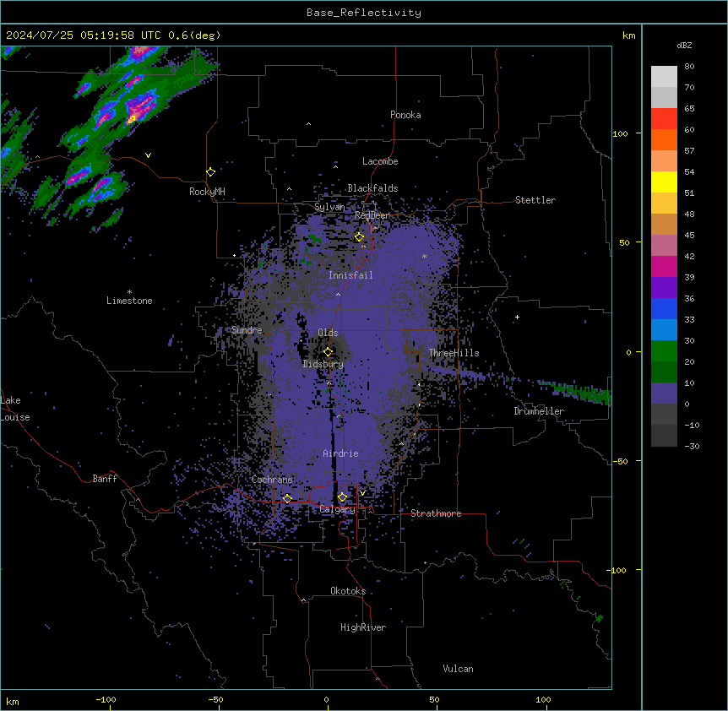Click the Okotoks town label
The image size is (728, 711).
[x=348, y=591]
